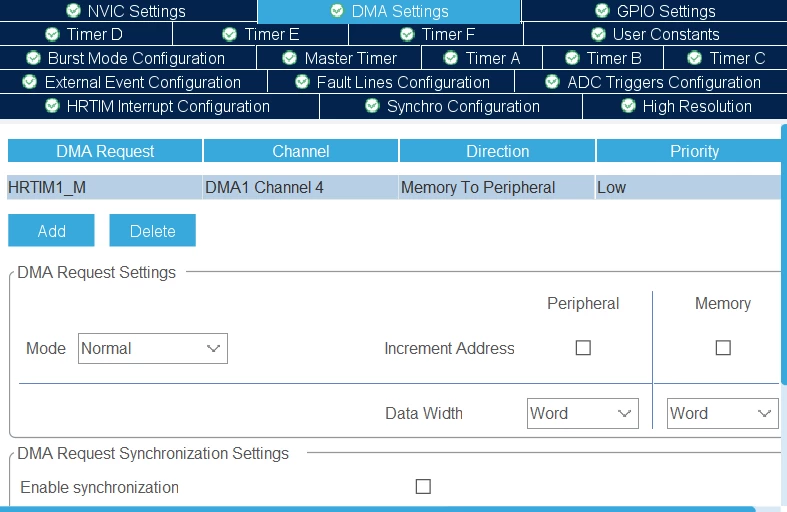Click green check icon beside Master Timer
Screen dimensions: 787x512
(290, 58)
